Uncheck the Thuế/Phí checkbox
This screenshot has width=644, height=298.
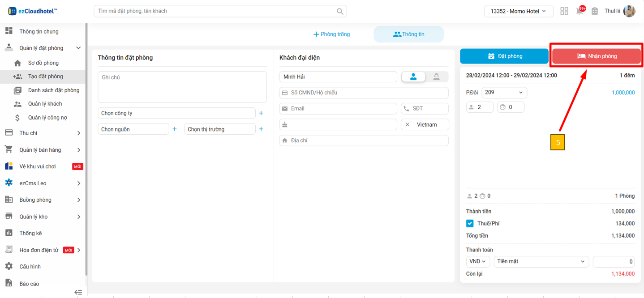[470, 223]
